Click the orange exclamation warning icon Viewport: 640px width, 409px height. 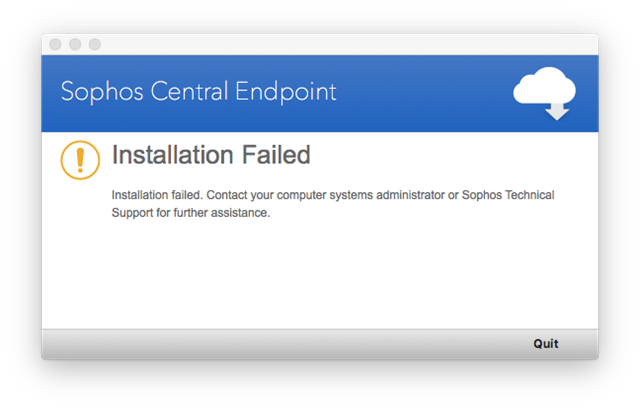[x=80, y=160]
